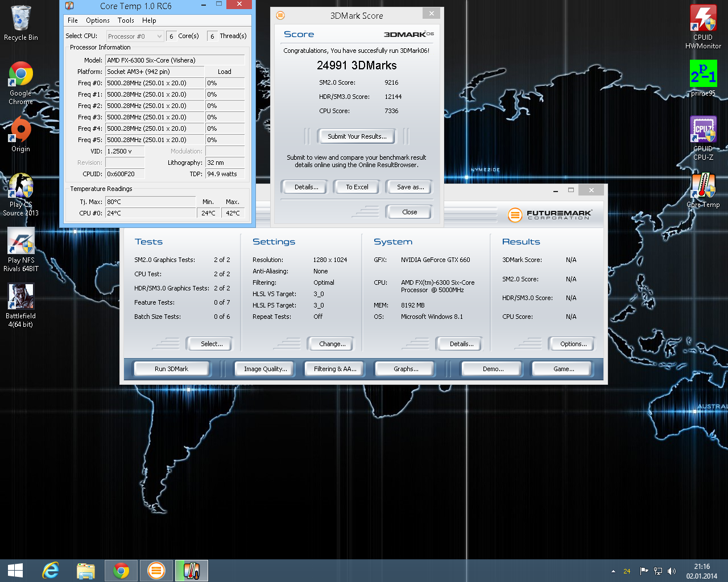Click the 3DMark Score window title icon
The height and width of the screenshot is (582, 728).
coord(280,15)
